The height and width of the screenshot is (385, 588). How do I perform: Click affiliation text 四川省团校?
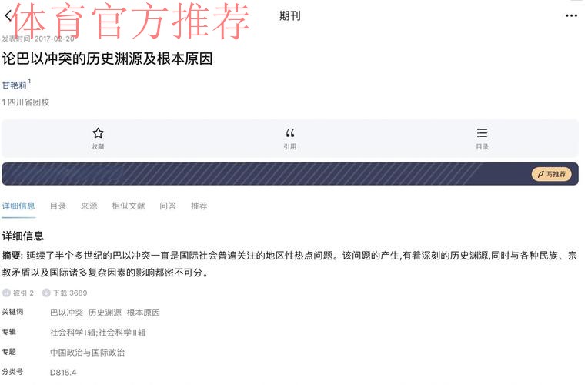[x=28, y=102]
